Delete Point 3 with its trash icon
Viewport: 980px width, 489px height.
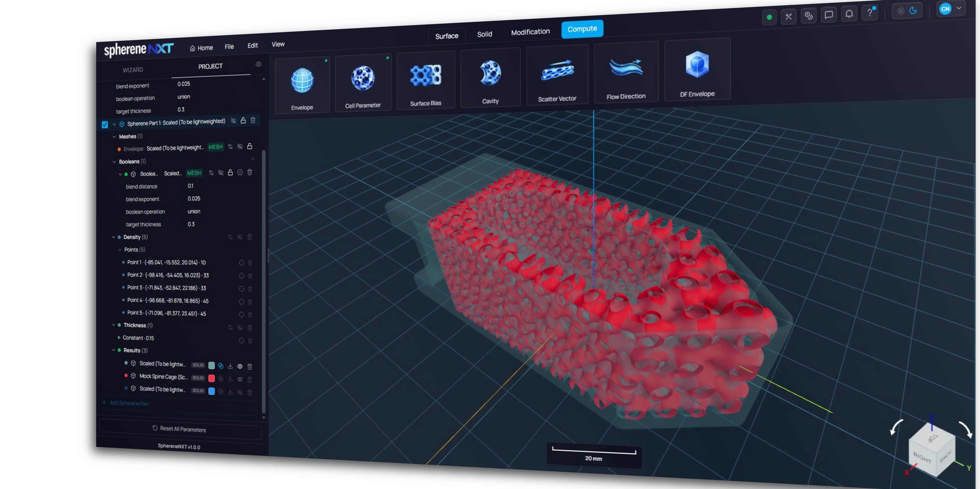pos(250,289)
